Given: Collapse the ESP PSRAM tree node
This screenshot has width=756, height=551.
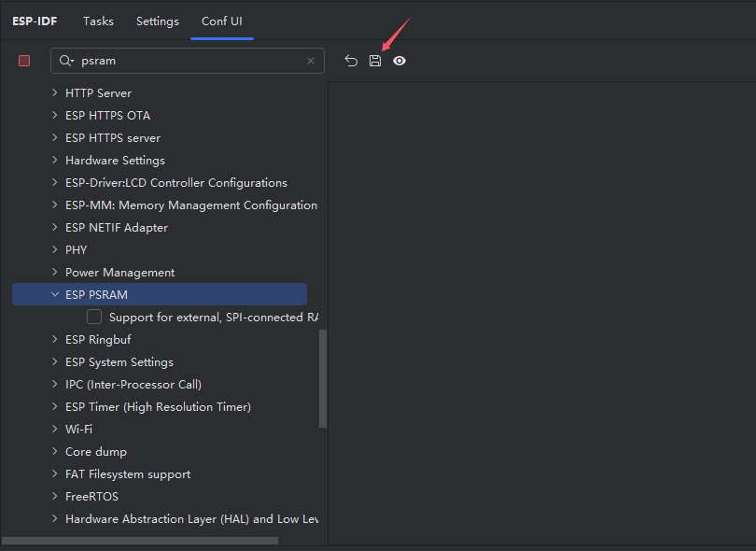Looking at the screenshot, I should pyautogui.click(x=55, y=295).
